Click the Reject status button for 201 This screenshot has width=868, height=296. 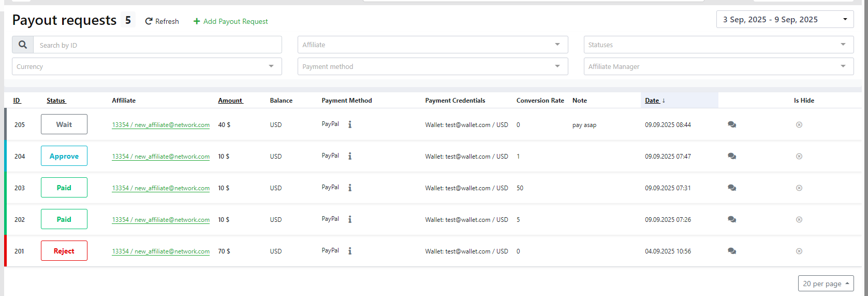pos(64,251)
